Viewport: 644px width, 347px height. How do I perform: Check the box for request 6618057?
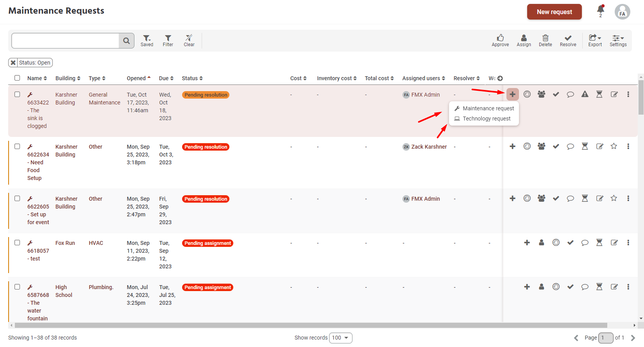pyautogui.click(x=17, y=243)
